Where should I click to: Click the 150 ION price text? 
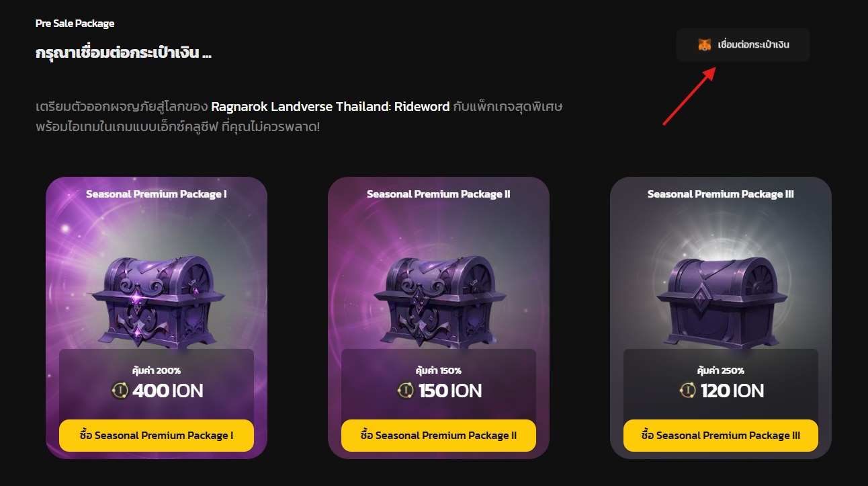coord(450,391)
